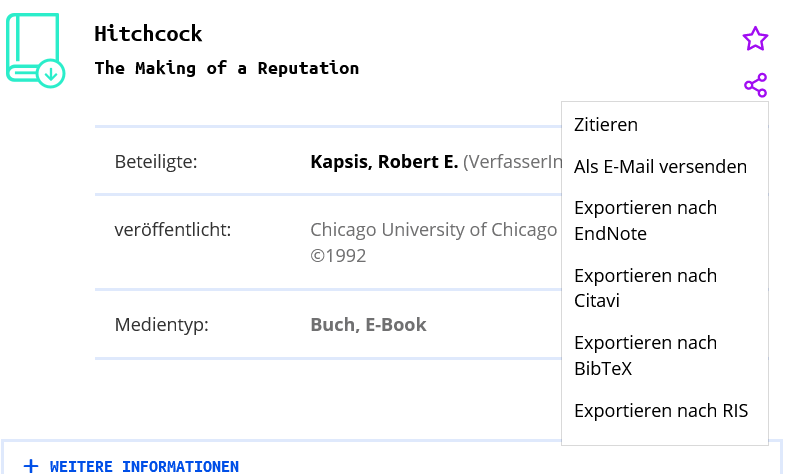Toggle the share menu icon
The width and height of the screenshot is (789, 474).
(x=755, y=85)
